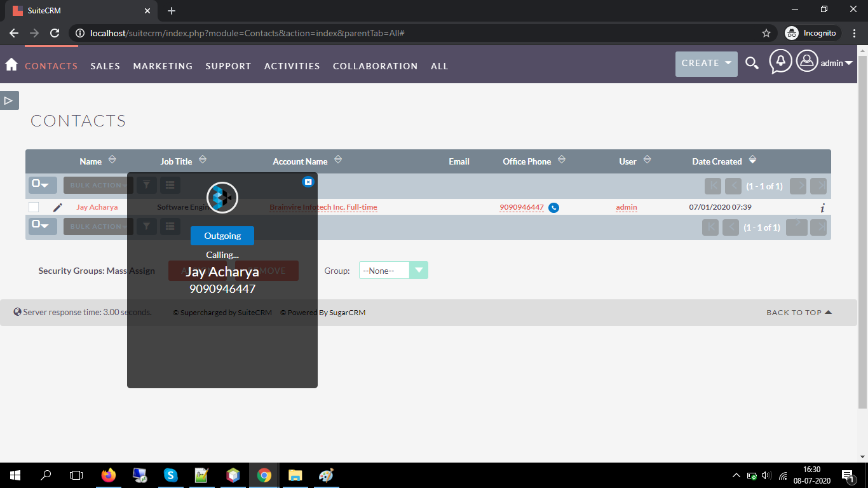Image resolution: width=868 pixels, height=488 pixels.
Task: Open the Windows notification center
Action: [x=848, y=475]
